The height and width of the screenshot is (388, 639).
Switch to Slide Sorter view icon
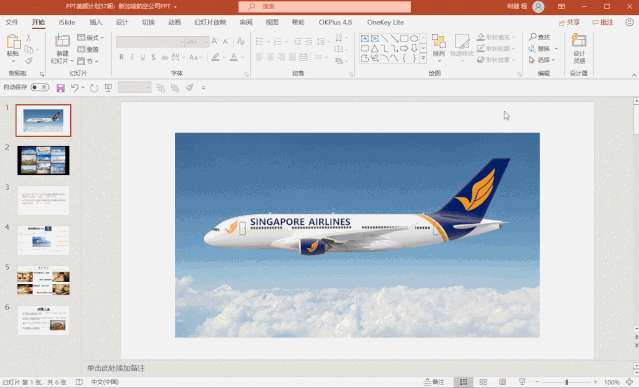click(x=483, y=382)
